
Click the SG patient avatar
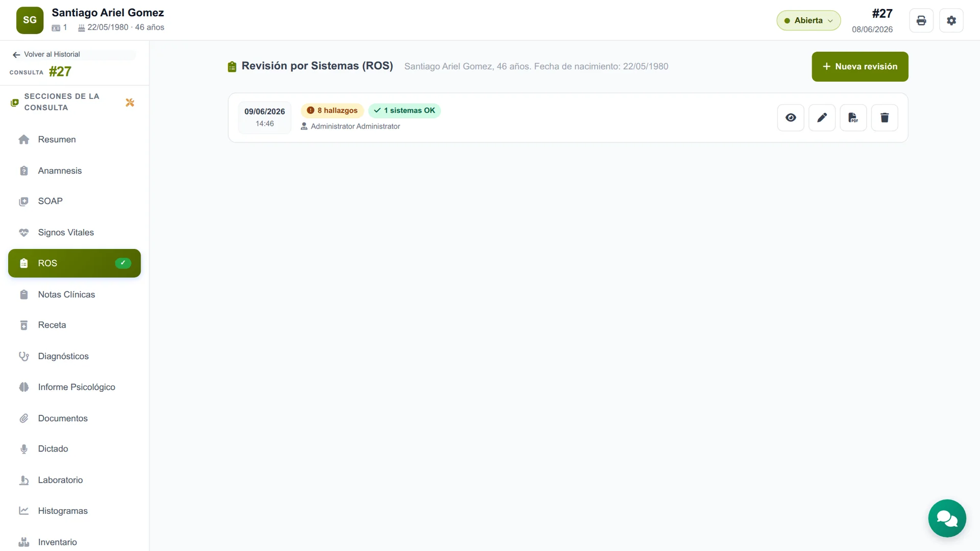(30, 20)
